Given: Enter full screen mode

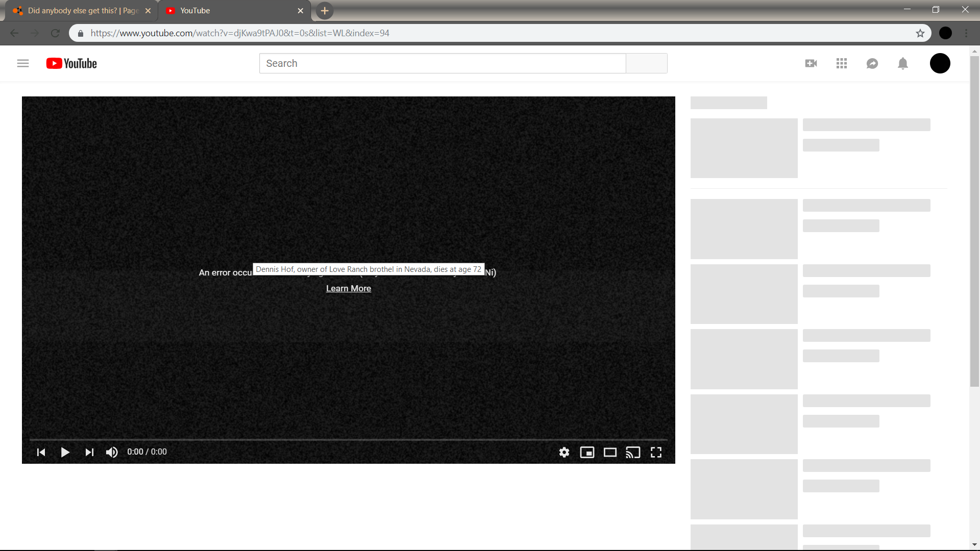Looking at the screenshot, I should tap(656, 453).
